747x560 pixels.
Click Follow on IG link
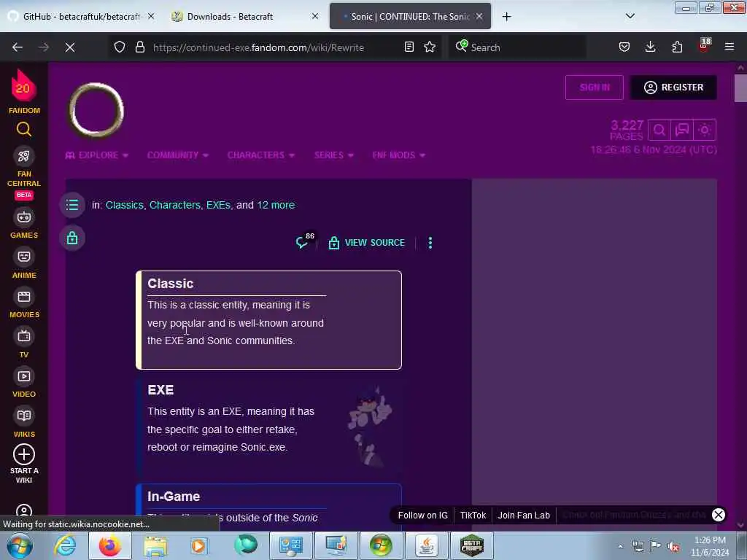tap(422, 516)
